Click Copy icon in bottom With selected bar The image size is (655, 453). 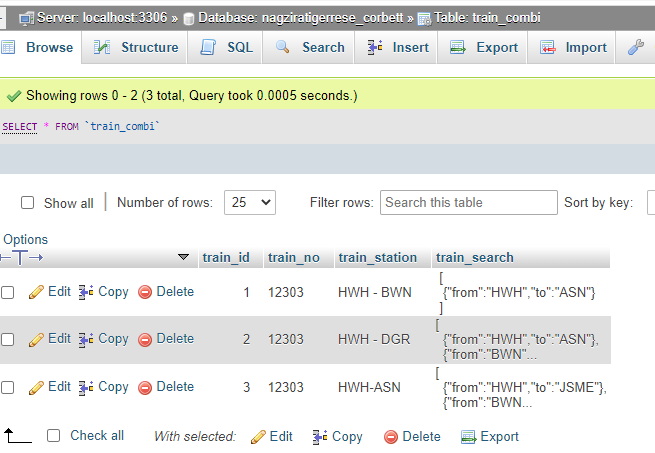pos(320,437)
